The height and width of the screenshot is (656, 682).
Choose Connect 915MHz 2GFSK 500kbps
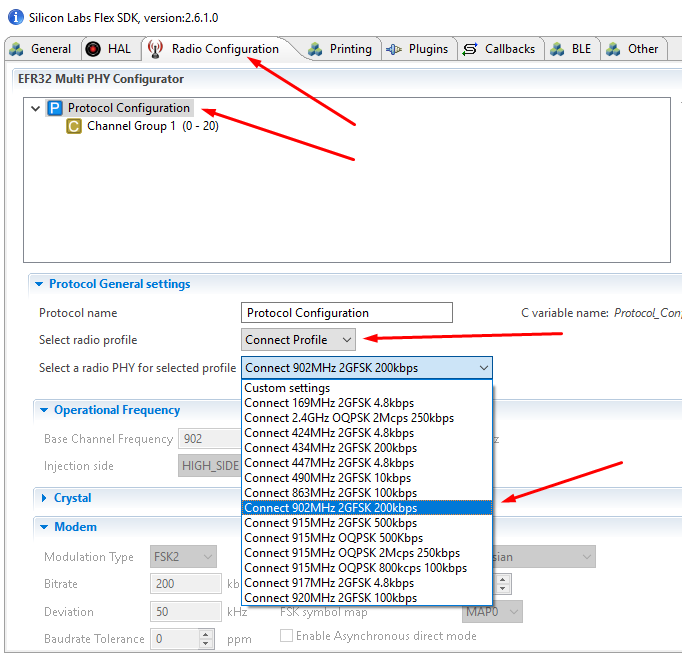pyautogui.click(x=367, y=523)
